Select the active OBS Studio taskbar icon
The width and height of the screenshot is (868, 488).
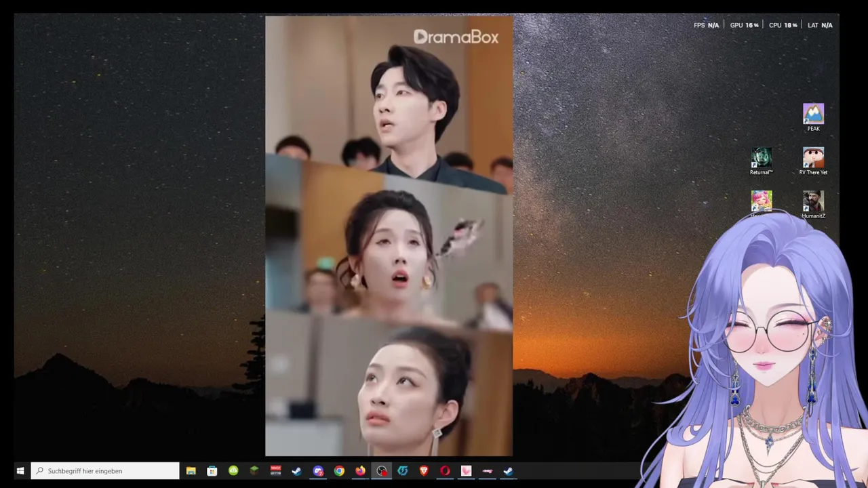(x=382, y=471)
